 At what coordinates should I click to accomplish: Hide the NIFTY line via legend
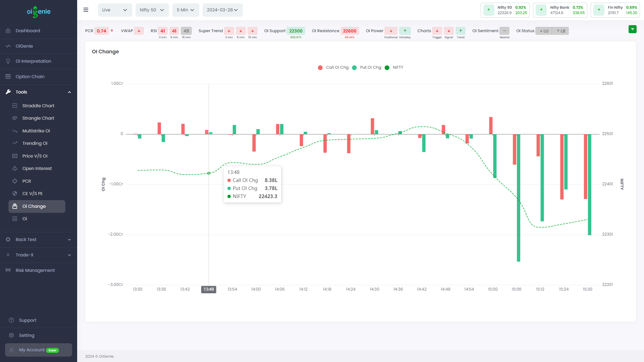pyautogui.click(x=394, y=67)
